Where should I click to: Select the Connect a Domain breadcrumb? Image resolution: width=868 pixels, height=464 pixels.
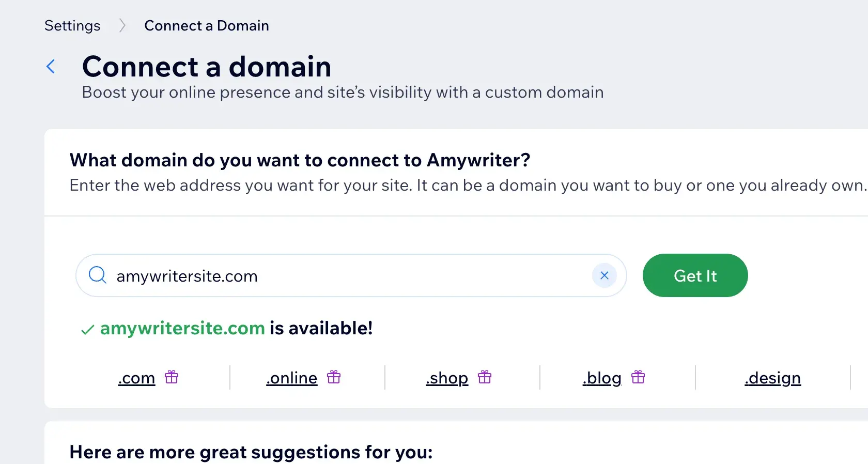tap(206, 25)
